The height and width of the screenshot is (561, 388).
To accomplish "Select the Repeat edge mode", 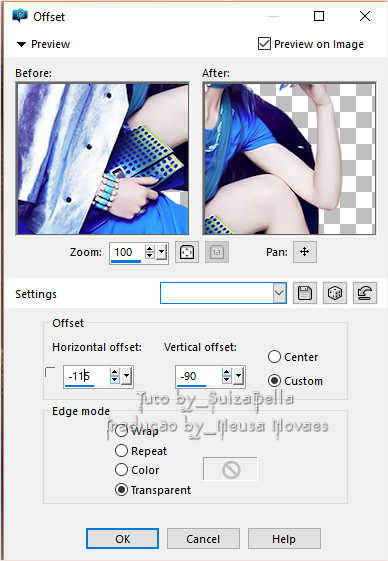I will pyautogui.click(x=121, y=450).
